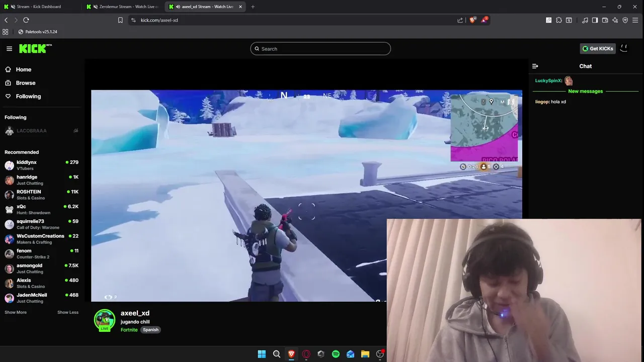This screenshot has width=644, height=362.
Task: Reload the current page
Action: [x=26, y=20]
